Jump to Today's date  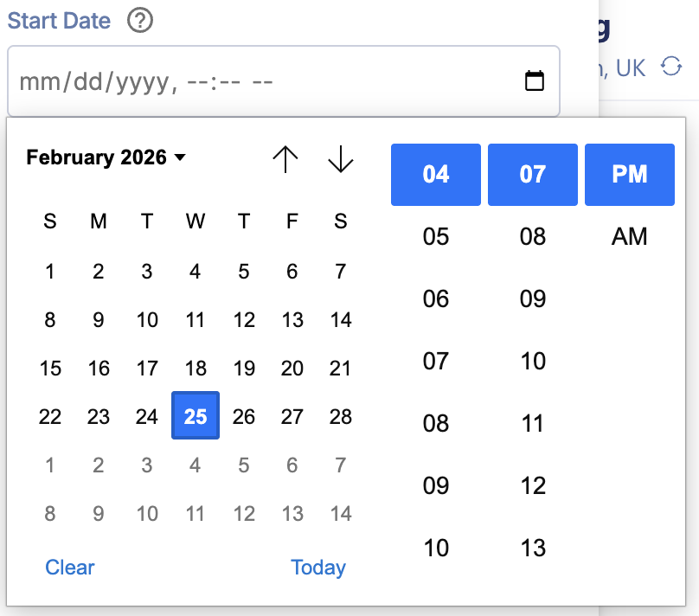(318, 568)
